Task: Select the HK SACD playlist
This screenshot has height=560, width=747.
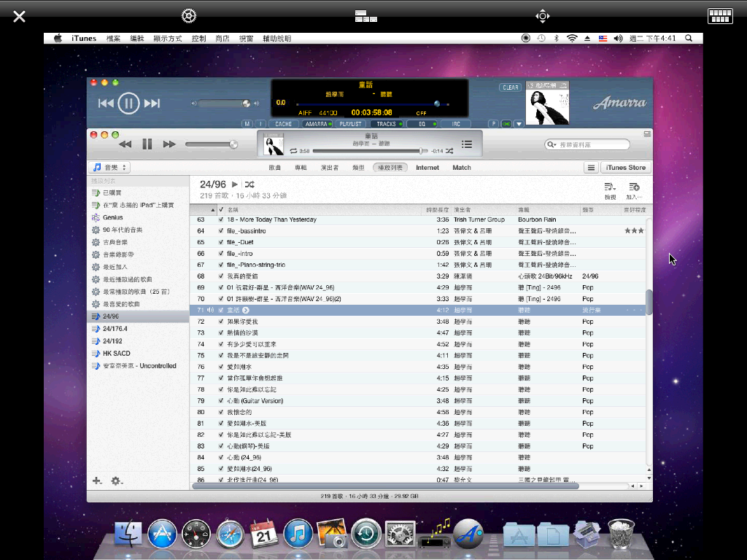Action: tap(116, 354)
